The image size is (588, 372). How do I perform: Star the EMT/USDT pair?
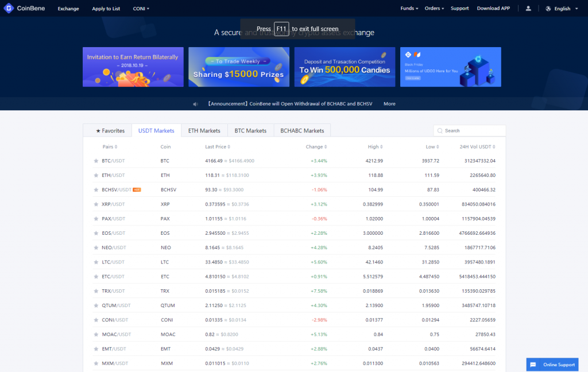(x=96, y=349)
